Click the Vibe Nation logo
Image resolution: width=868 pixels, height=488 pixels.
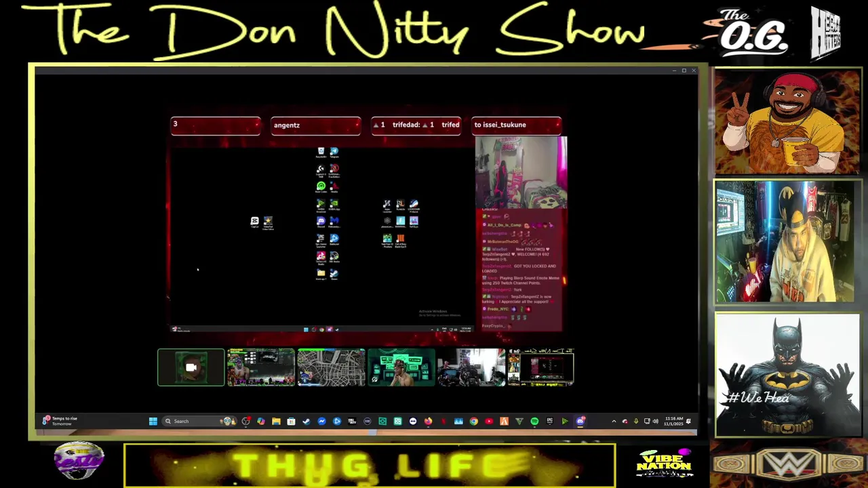(x=664, y=464)
